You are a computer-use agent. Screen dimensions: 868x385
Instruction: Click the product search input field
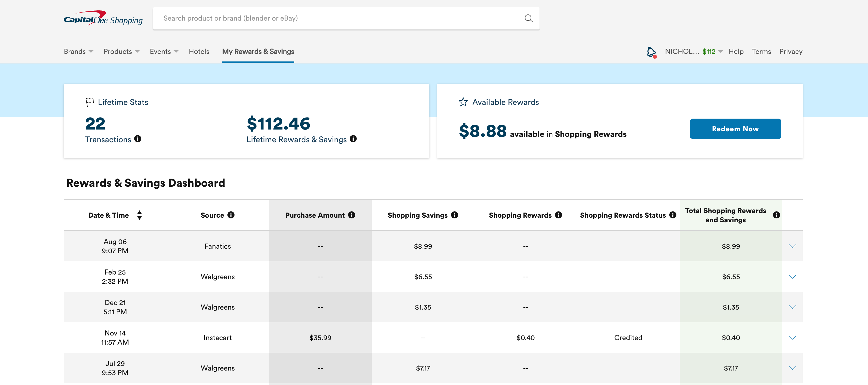tap(337, 18)
